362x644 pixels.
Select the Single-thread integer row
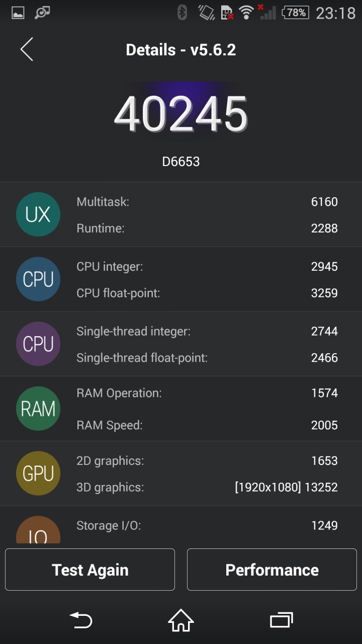pyautogui.click(x=207, y=331)
